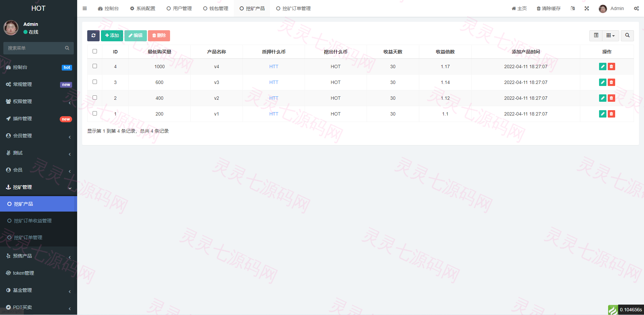Open token管理 in the sidebar
Viewport: 644px width, 315px height.
39,273
